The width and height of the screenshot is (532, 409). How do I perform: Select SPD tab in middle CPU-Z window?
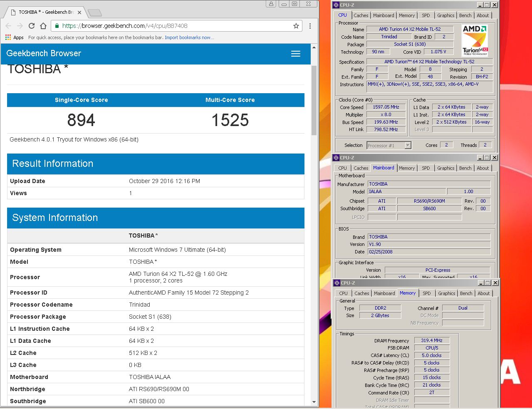tap(426, 168)
